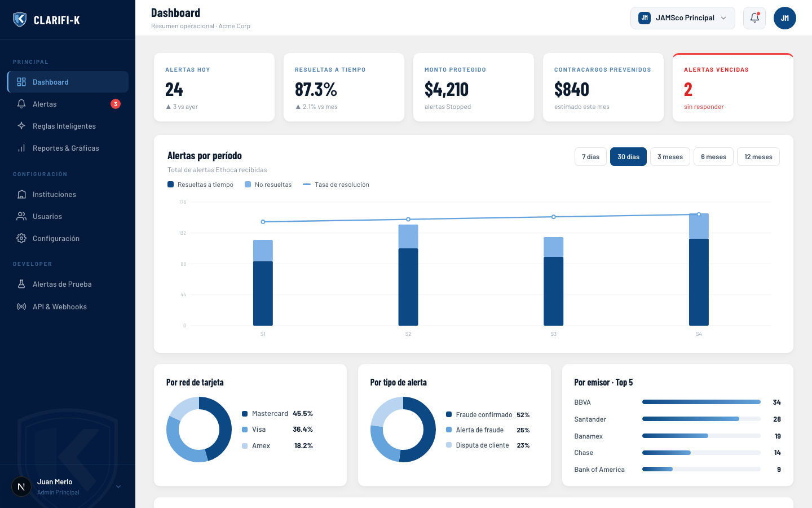
Task: Click the Resueltas a Tiempo card
Action: pyautogui.click(x=344, y=87)
